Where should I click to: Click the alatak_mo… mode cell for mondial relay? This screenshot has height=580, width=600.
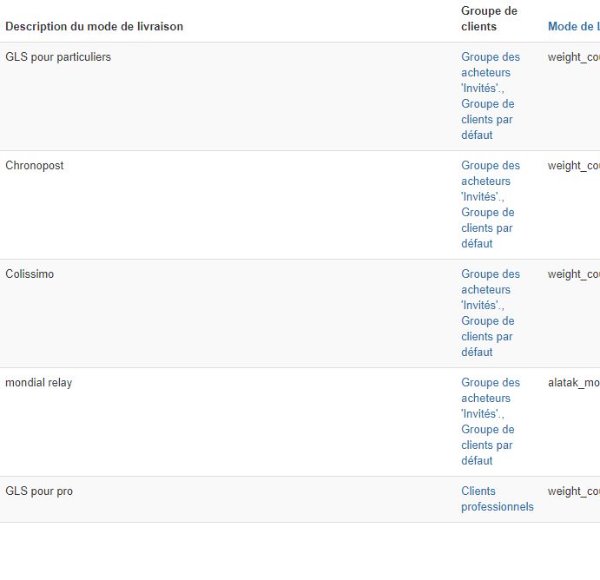(x=574, y=383)
